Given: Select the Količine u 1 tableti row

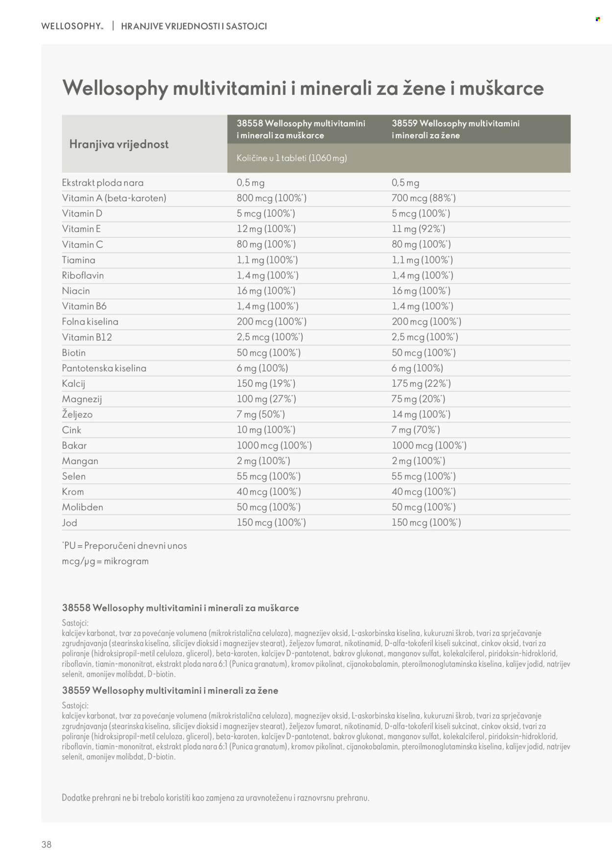Looking at the screenshot, I should point(399,158).
